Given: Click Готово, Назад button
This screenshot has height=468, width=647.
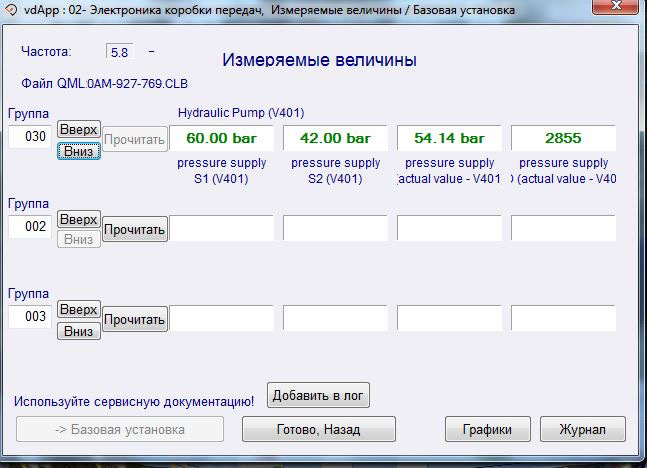Looking at the screenshot, I should (319, 429).
